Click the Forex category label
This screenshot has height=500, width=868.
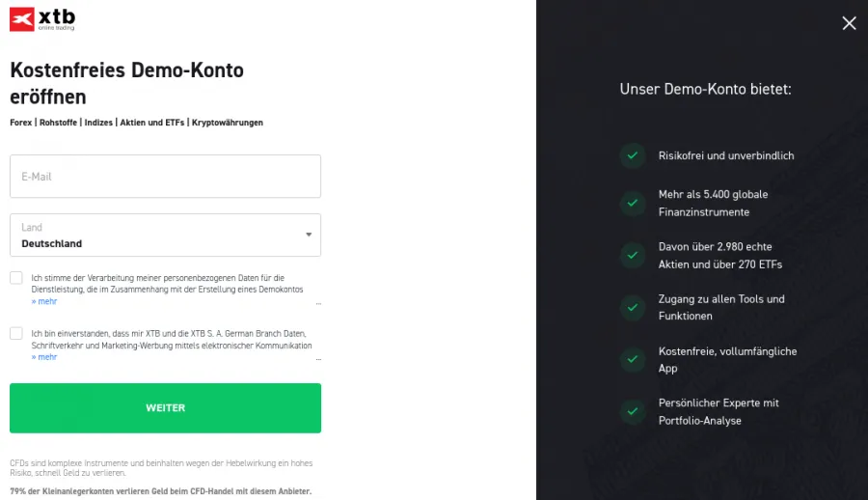tap(20, 123)
